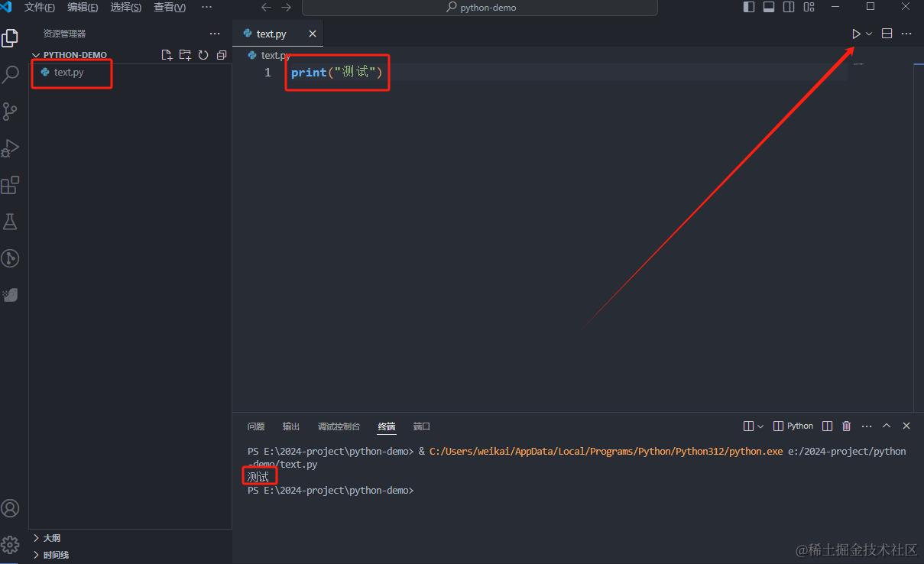Screen dimensions: 924x564
Task: Open the bottom activity bar extension icon
Action: 10,295
